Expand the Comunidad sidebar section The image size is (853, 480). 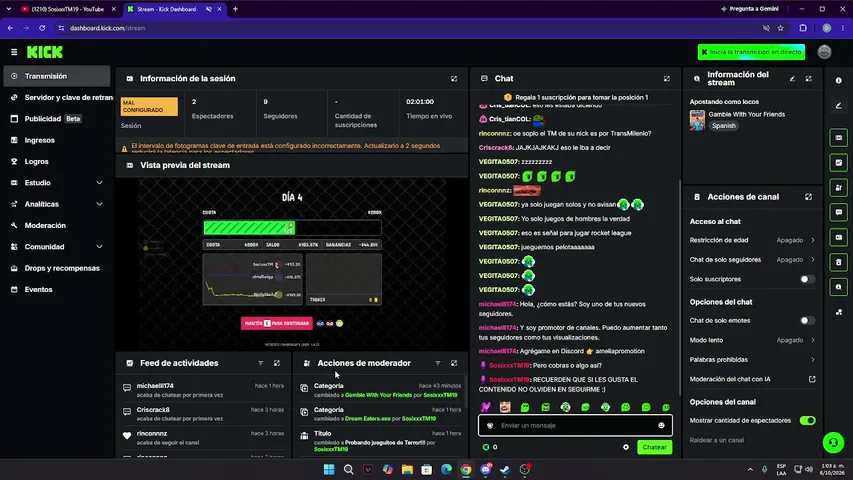click(57, 247)
